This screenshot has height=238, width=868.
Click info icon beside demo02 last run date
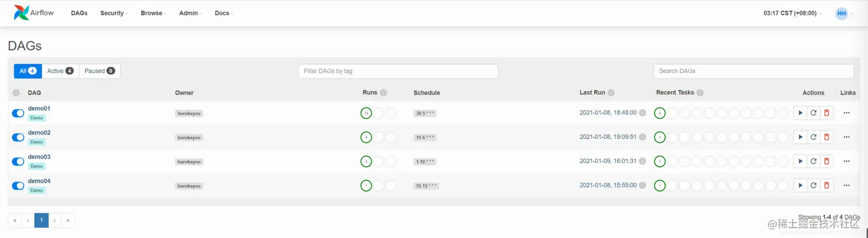642,137
